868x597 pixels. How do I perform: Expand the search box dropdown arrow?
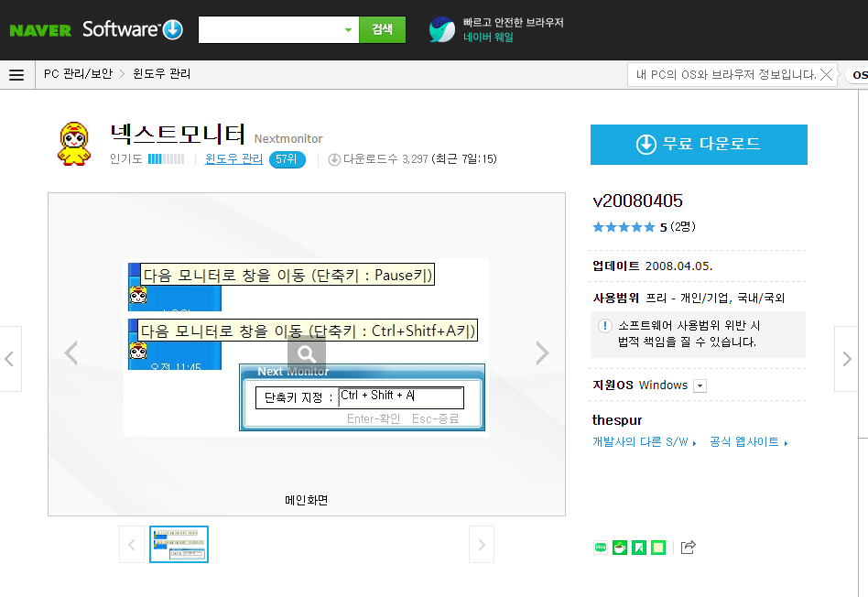(348, 30)
